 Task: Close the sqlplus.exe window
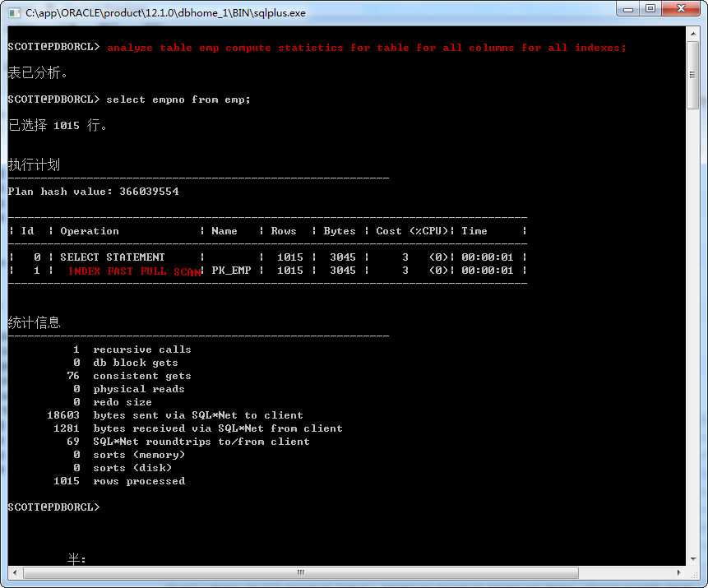(681, 8)
